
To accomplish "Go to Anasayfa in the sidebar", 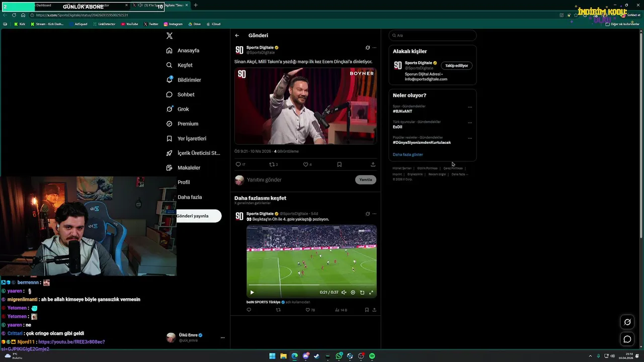I will tap(183, 51).
